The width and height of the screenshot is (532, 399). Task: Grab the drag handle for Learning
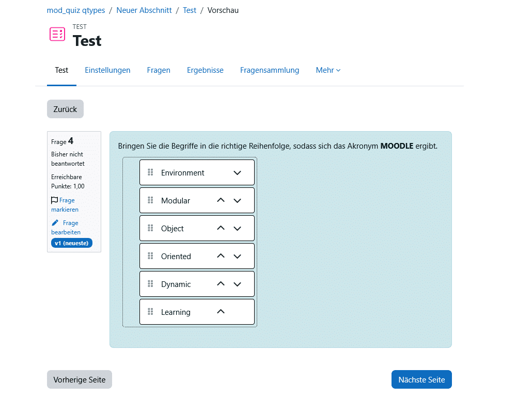click(151, 312)
